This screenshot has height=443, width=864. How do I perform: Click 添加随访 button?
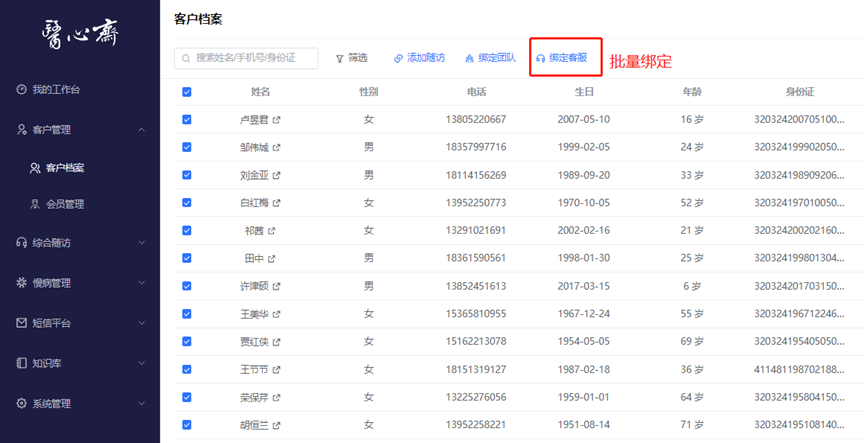[419, 58]
